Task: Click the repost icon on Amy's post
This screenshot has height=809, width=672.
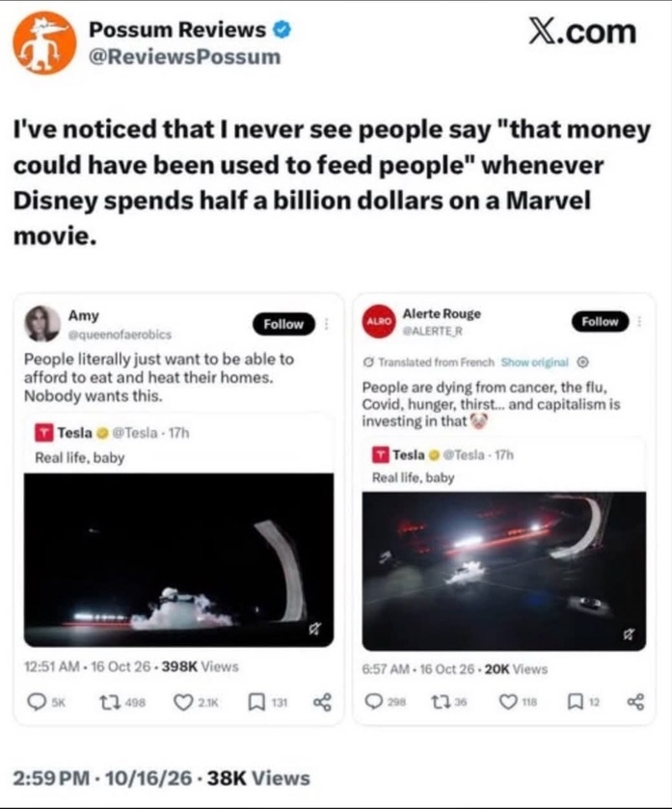Action: tap(108, 702)
